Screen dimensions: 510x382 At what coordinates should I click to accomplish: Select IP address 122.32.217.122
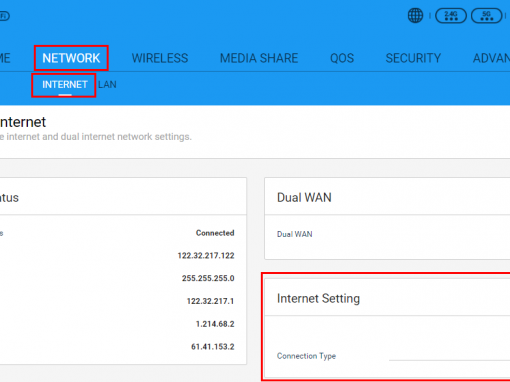click(206, 256)
